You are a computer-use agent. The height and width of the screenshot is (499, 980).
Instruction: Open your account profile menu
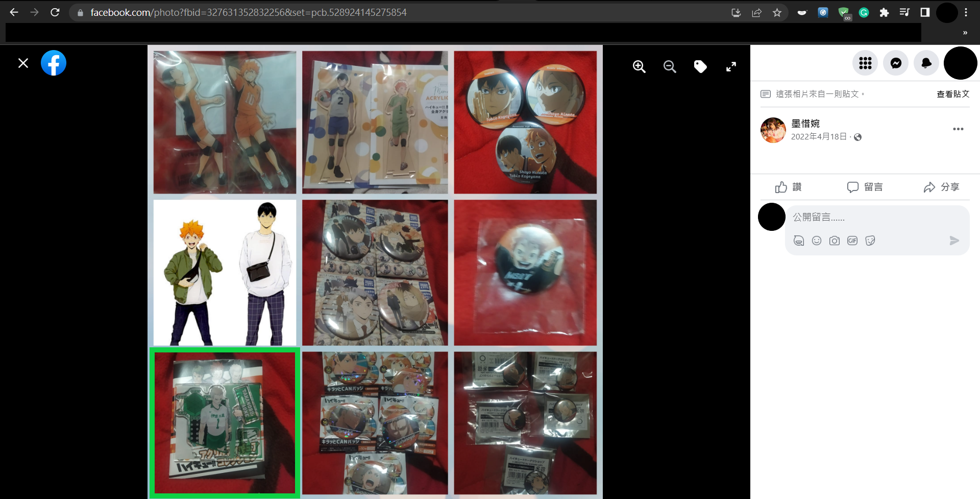[960, 63]
